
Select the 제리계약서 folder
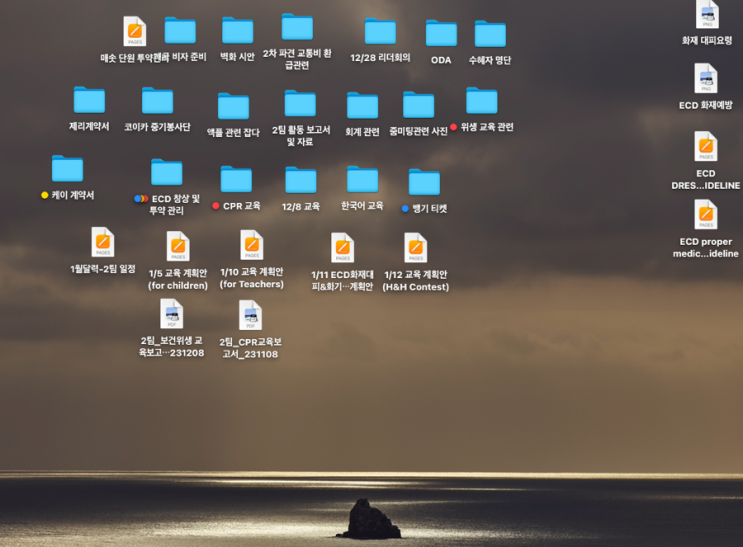(89, 100)
